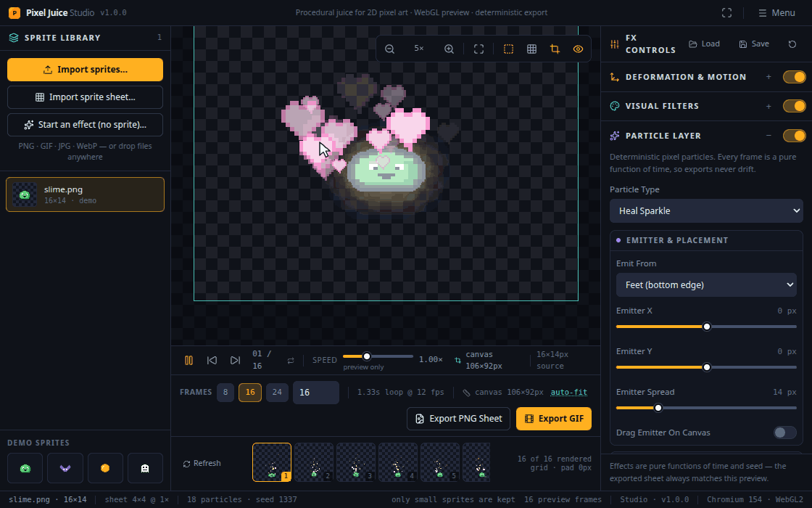812x508 pixels.
Task: Open Particle Type dropdown
Action: (706, 211)
